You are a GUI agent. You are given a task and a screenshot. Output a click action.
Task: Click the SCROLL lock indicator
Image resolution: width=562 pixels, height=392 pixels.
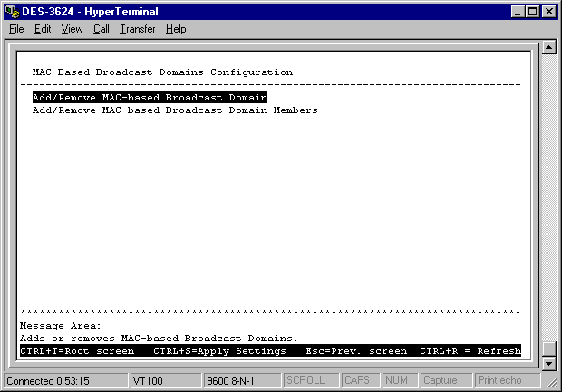pos(310,381)
